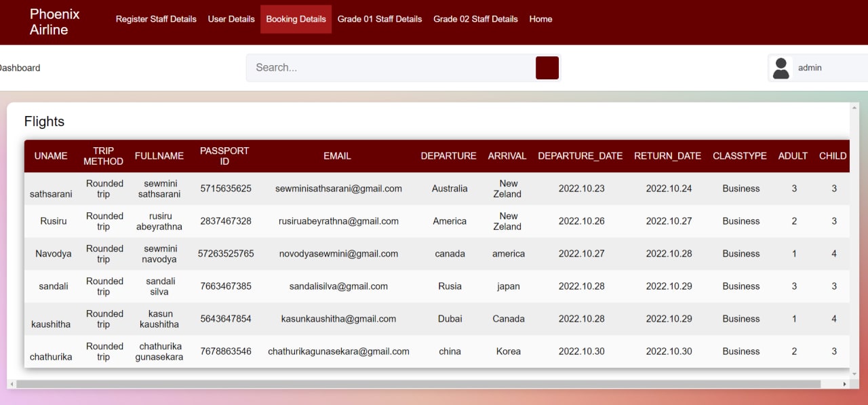Click the DEPARTURE column header
Viewport: 868px width, 405px height.
[x=448, y=156]
